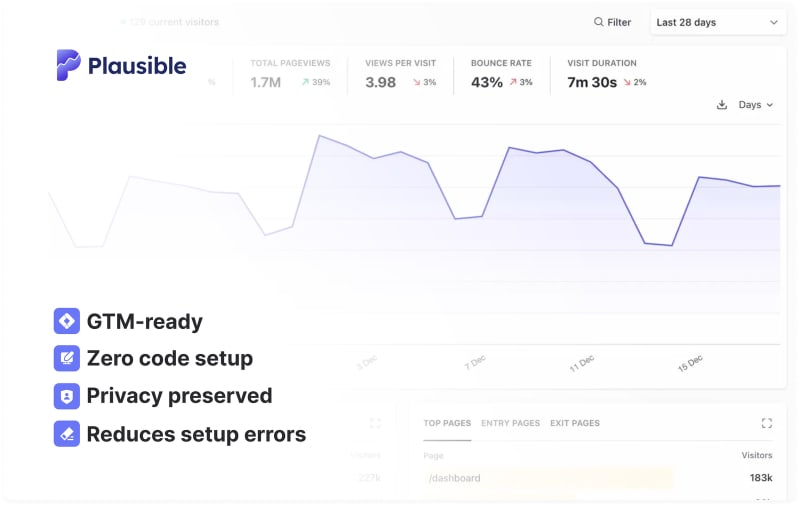Click the 11 Dec chart date marker
Image resolution: width=800 pixels, height=507 pixels.
(581, 362)
